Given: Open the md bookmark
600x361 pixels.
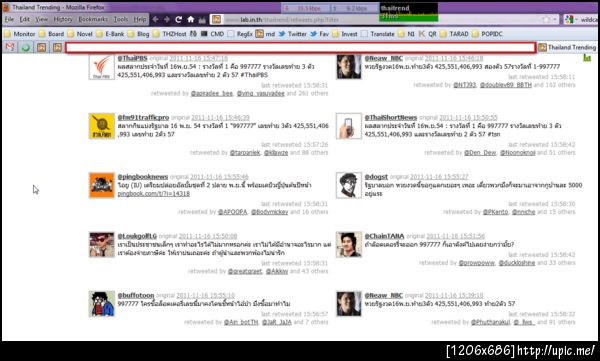Looking at the screenshot, I should (265, 34).
